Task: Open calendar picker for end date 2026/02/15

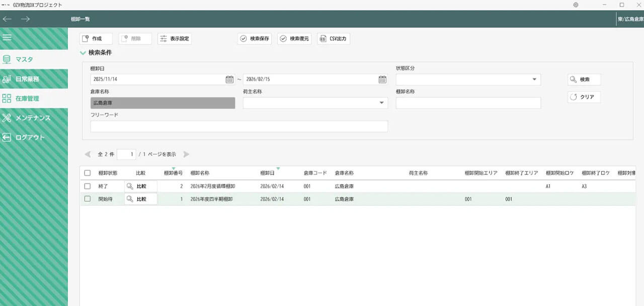Action: click(382, 79)
